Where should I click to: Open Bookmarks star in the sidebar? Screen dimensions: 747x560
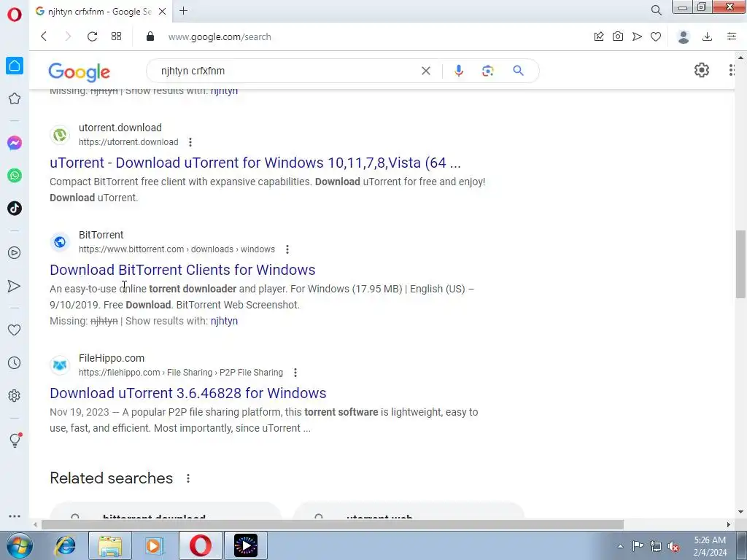coord(15,98)
